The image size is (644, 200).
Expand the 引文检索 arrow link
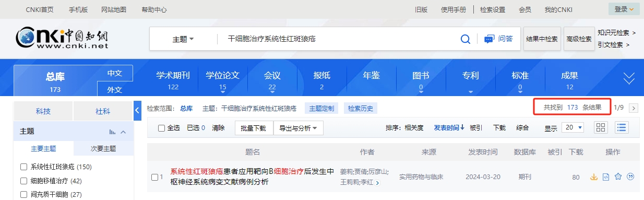pyautogui.click(x=614, y=45)
